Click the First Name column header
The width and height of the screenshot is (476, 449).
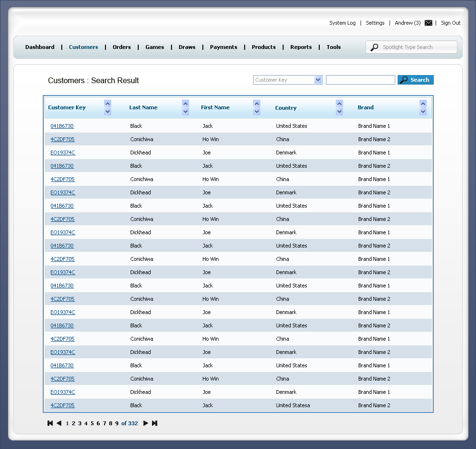click(215, 107)
